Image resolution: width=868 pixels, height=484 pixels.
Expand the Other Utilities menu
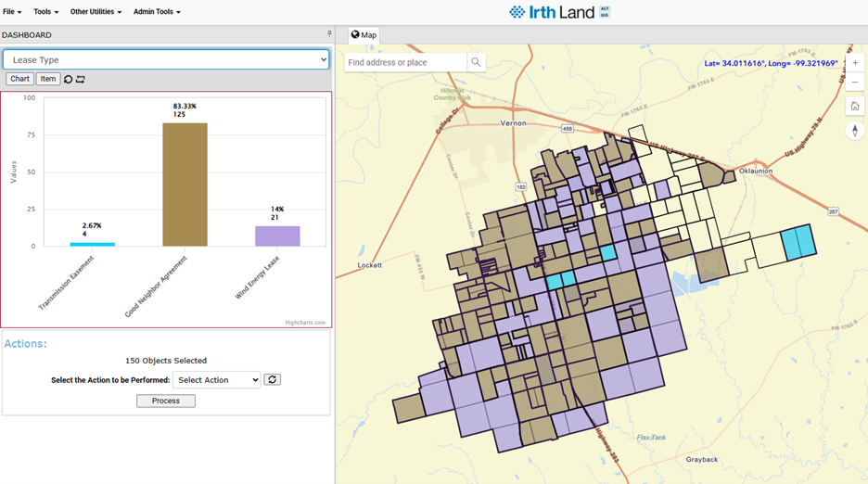pos(96,12)
